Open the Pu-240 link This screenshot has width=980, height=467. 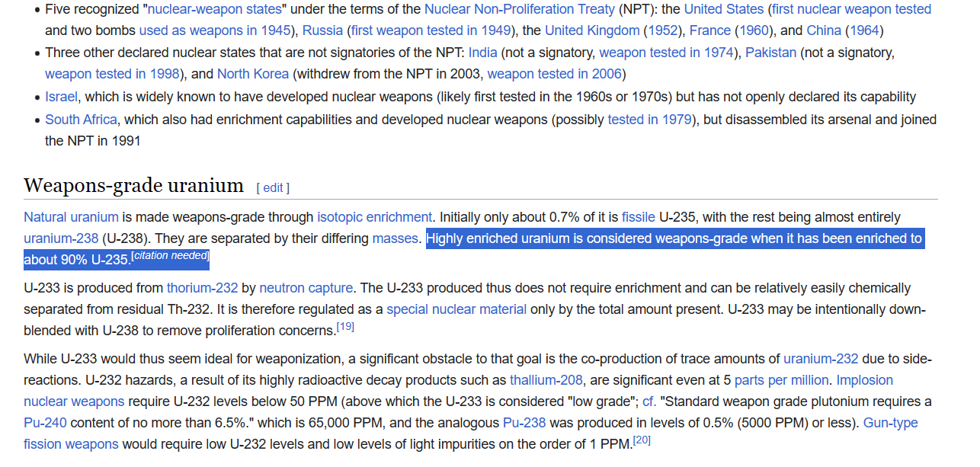click(x=45, y=423)
